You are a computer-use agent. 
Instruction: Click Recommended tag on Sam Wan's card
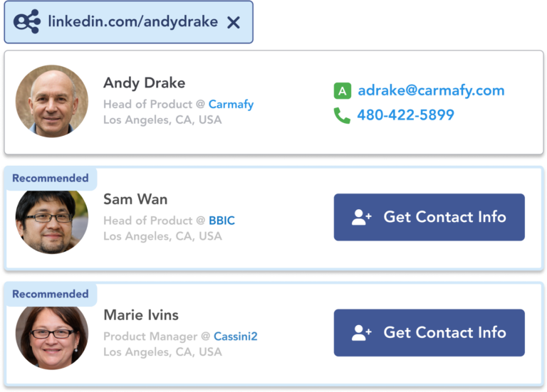pos(51,179)
